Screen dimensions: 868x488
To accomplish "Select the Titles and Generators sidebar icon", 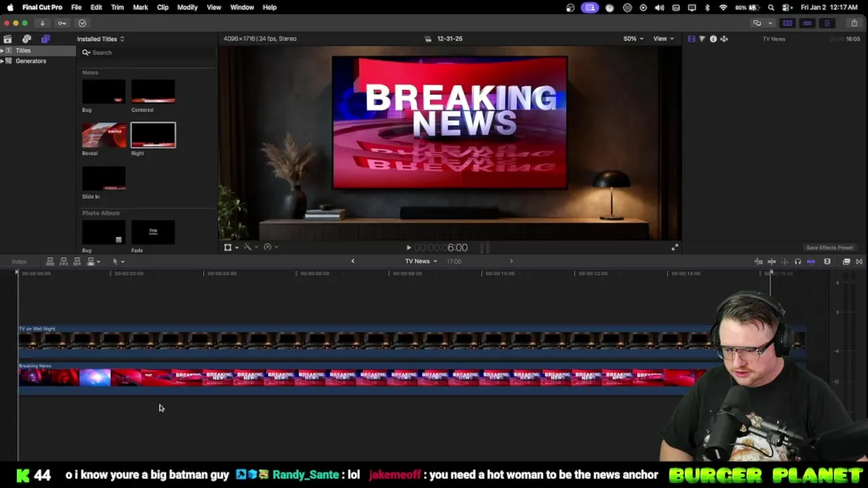I will tap(45, 39).
